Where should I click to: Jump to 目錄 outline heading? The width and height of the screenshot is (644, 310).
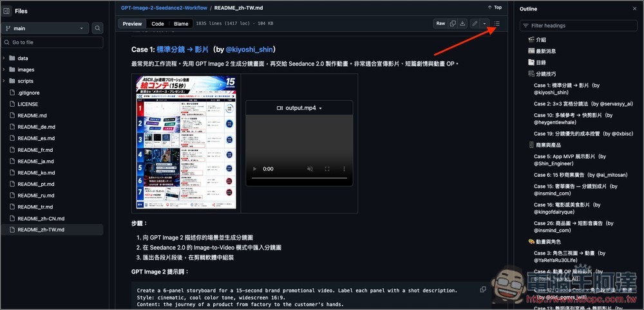pos(537,63)
